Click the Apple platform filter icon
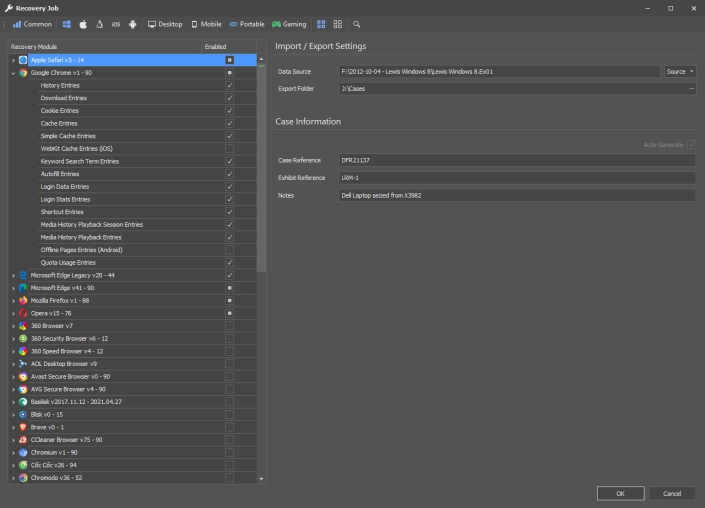This screenshot has height=508, width=705. [x=83, y=23]
